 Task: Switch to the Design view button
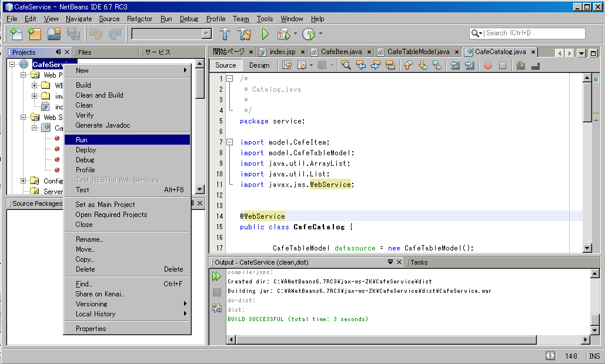(x=259, y=65)
